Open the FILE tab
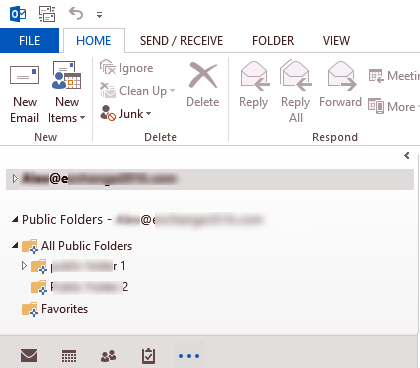Image resolution: width=420 pixels, height=368 pixels. tap(29, 41)
